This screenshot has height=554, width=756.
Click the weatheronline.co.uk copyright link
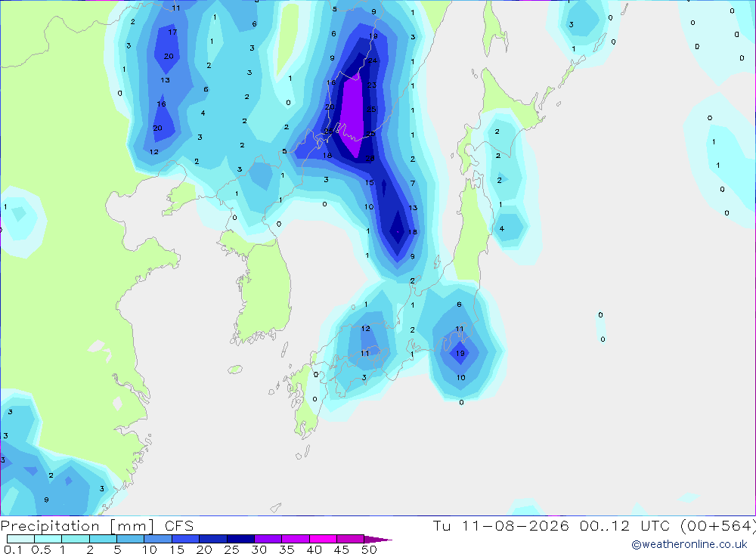coord(689,544)
